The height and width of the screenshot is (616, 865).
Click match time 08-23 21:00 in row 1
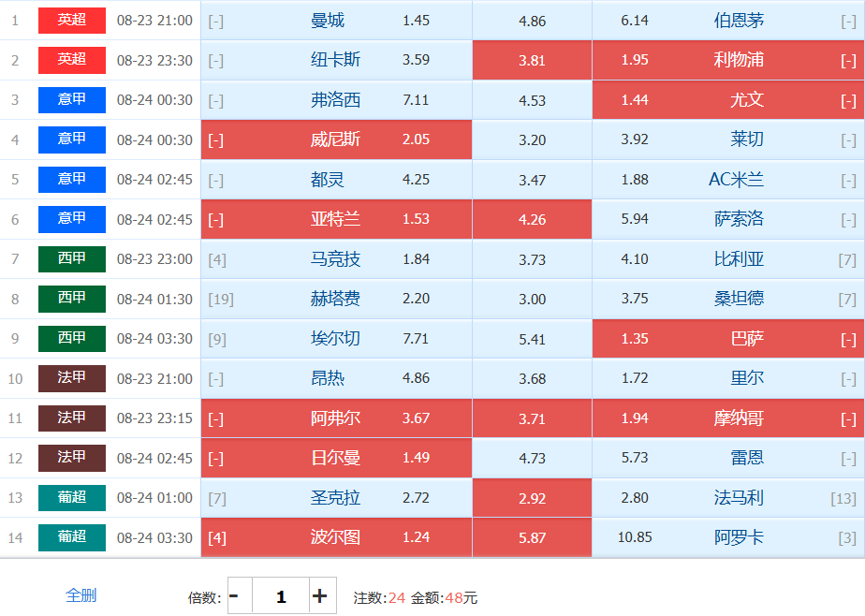pyautogui.click(x=154, y=21)
